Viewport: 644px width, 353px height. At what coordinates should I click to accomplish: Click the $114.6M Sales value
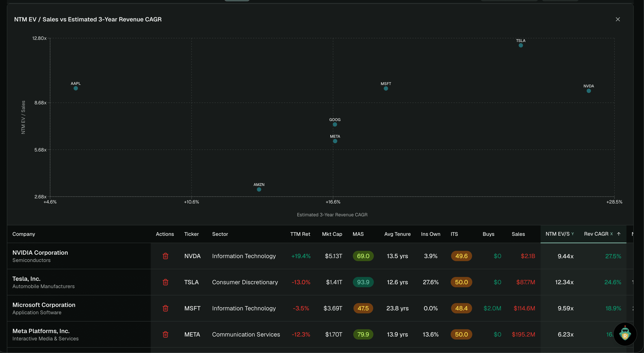tap(524, 308)
